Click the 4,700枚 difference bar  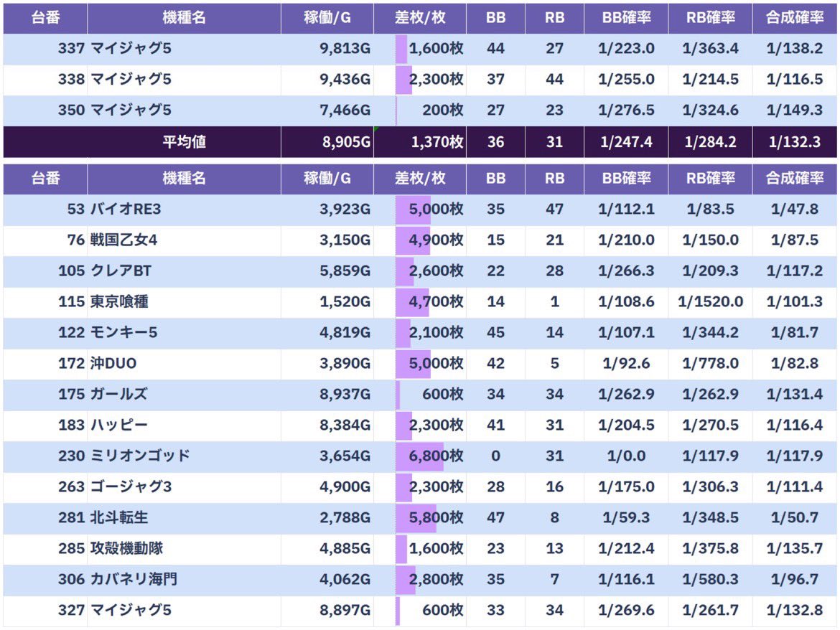413,302
